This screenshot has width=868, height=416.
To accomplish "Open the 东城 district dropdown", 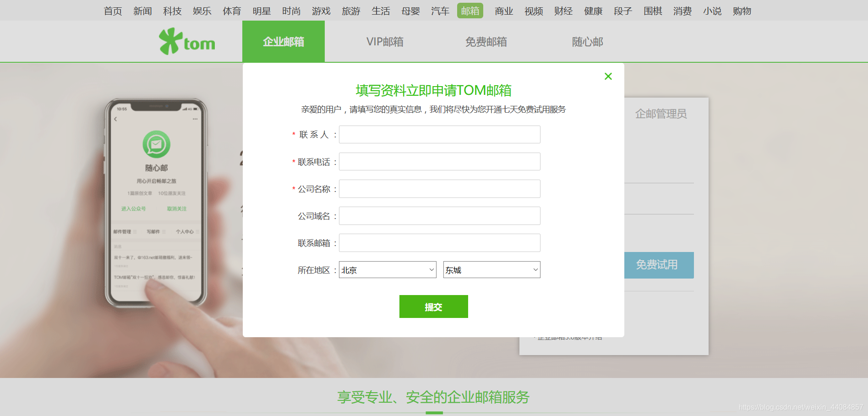I will tap(491, 270).
